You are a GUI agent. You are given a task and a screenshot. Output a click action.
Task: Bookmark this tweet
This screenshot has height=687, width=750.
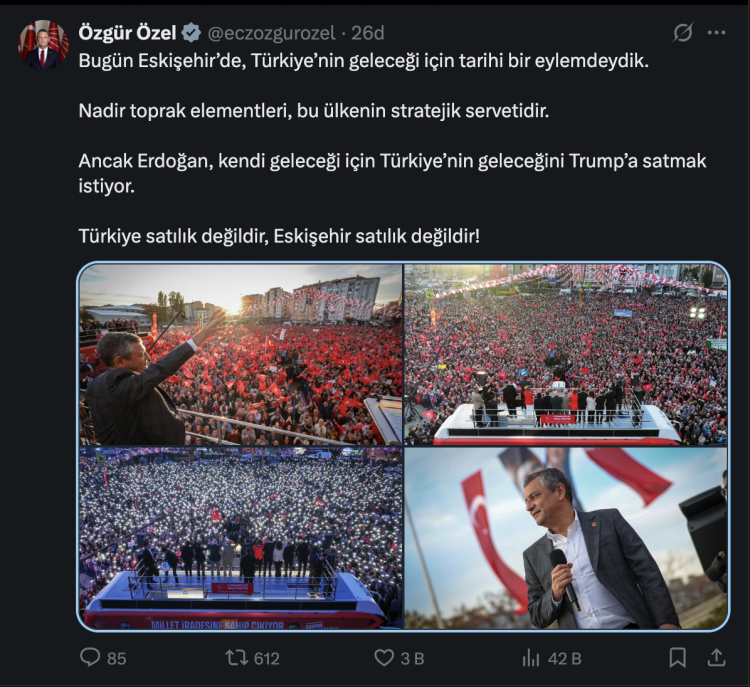(x=677, y=658)
